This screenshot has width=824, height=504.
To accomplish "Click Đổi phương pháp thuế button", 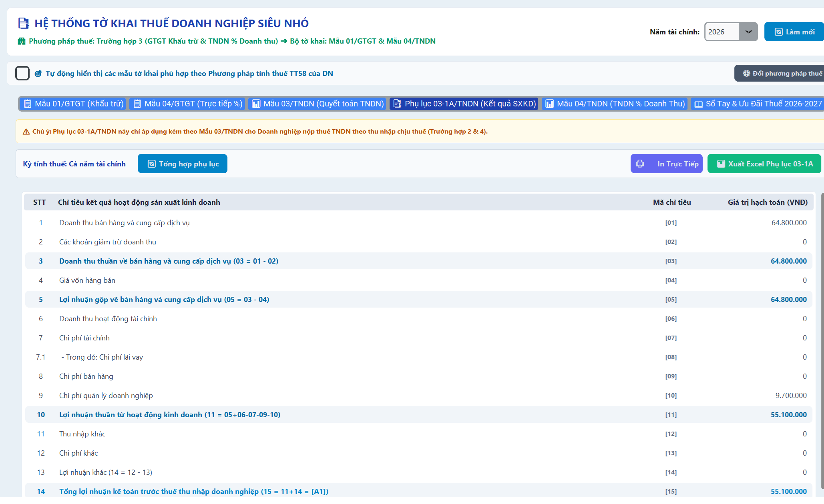I will 779,73.
